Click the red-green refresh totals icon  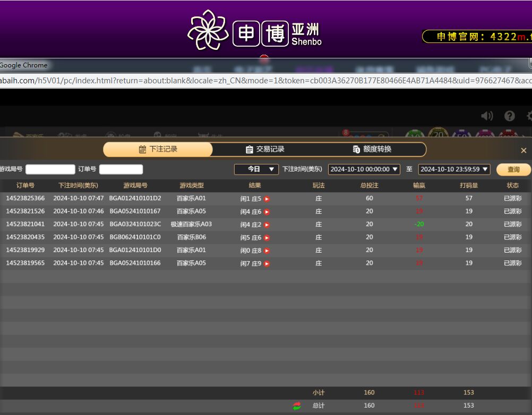click(297, 406)
